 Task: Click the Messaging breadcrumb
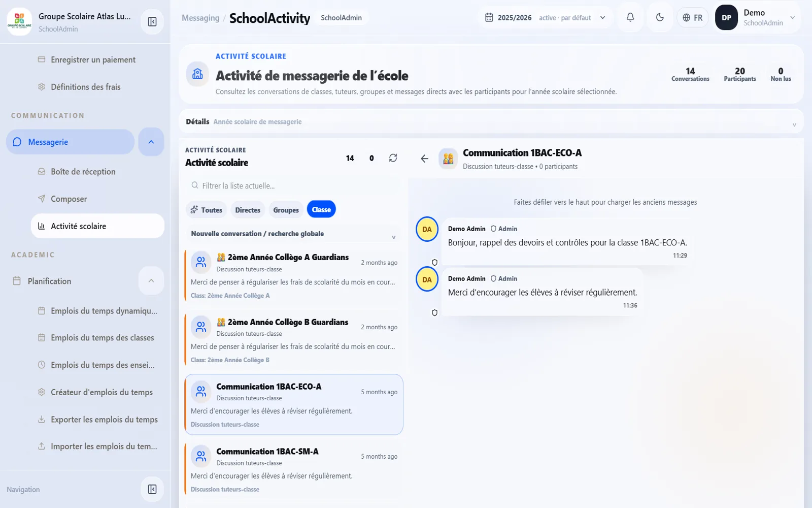[200, 18]
